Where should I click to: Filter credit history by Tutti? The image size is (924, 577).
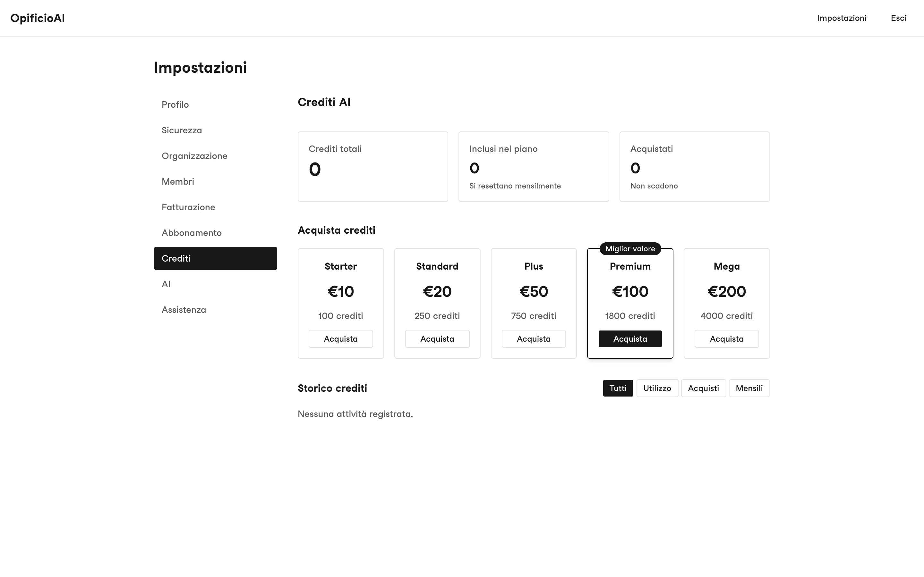click(x=618, y=388)
